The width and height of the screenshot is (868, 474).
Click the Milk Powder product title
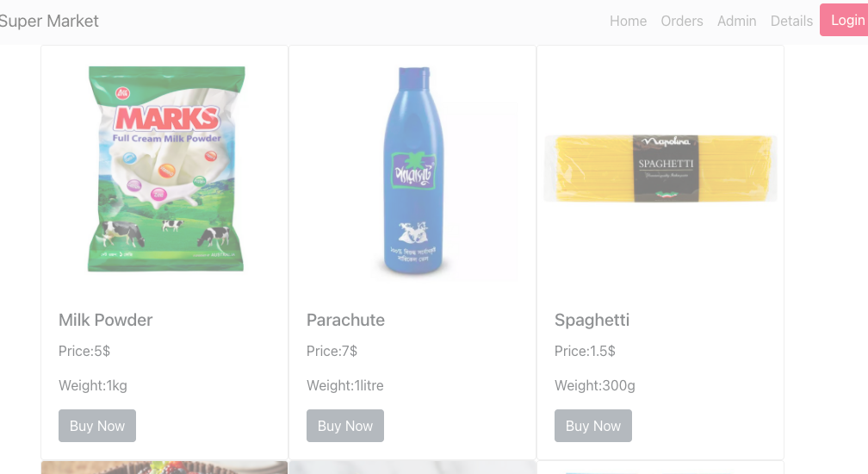(105, 320)
